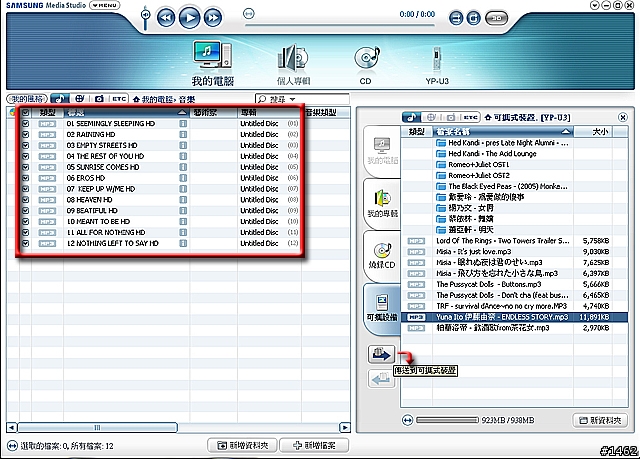Select the my album (我的專輯) side tab
The height and width of the screenshot is (459, 640).
point(382,203)
